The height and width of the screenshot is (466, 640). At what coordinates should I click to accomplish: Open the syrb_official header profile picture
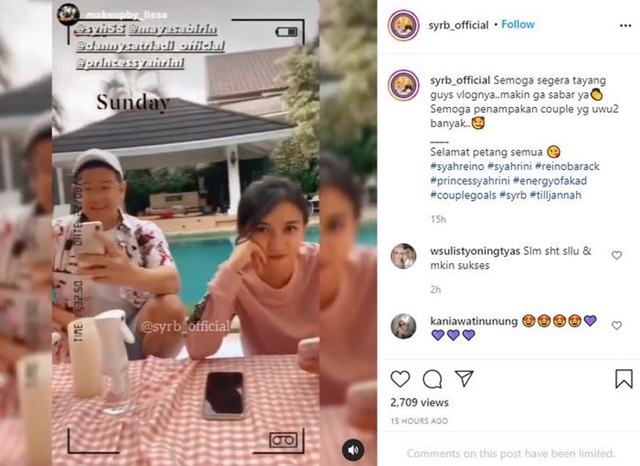click(403, 25)
